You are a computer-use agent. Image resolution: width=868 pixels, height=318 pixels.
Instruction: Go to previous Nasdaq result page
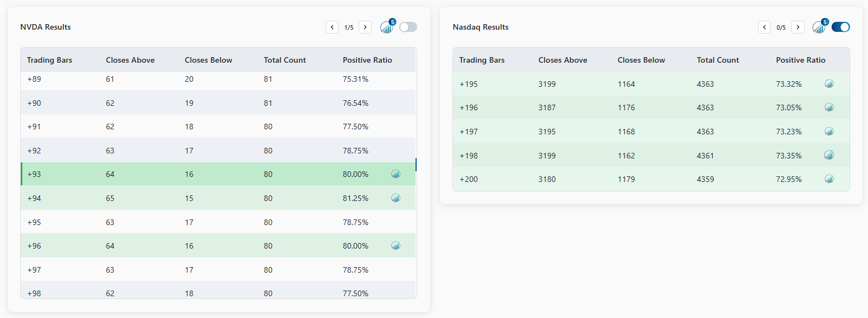point(764,27)
